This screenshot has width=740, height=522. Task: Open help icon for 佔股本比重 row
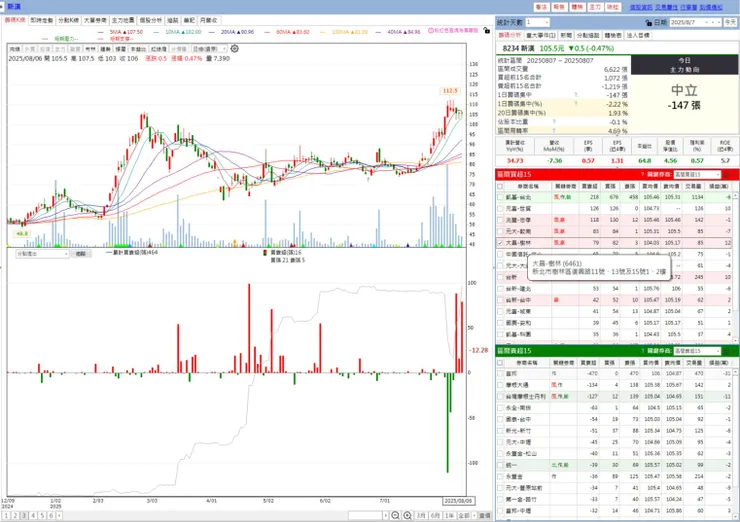pyautogui.click(x=554, y=122)
